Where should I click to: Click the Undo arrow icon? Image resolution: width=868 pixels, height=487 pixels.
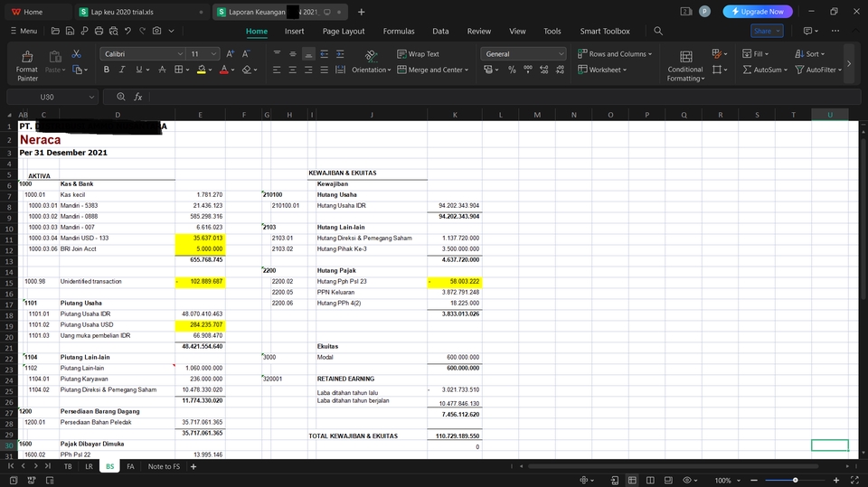127,31
